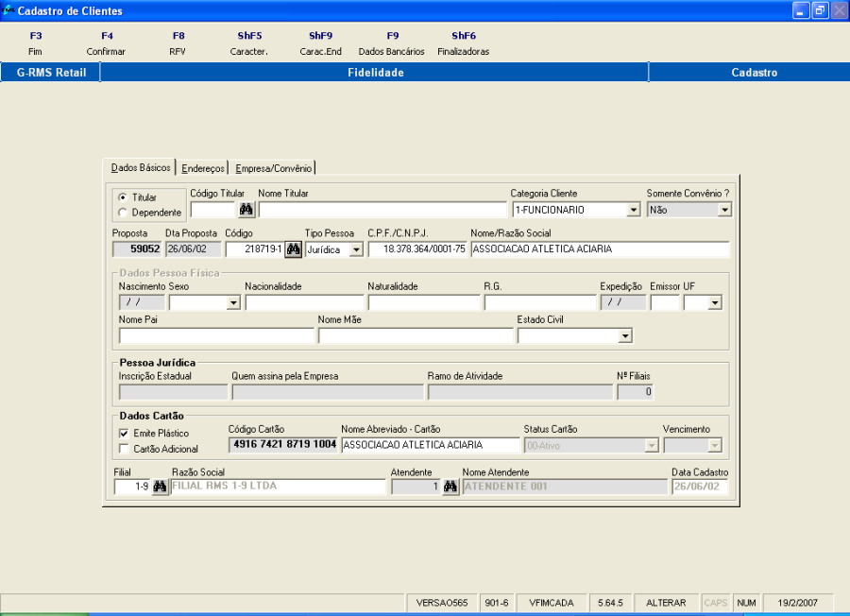The width and height of the screenshot is (850, 616).
Task: Open ShF6 Finalizadoras
Action: 464,43
